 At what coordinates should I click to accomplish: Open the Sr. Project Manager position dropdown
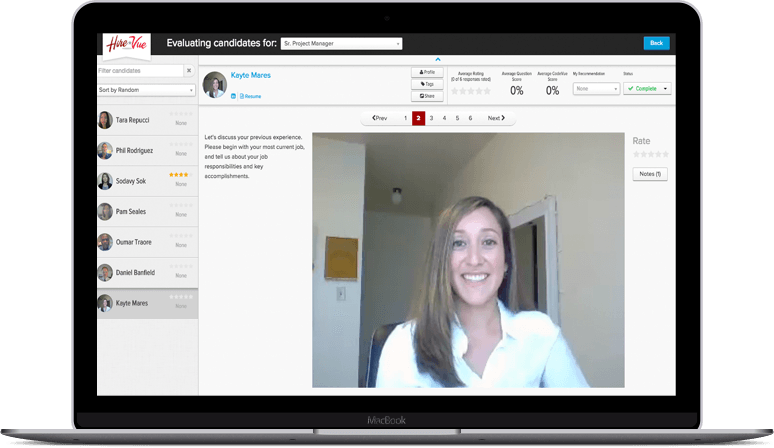click(x=342, y=44)
